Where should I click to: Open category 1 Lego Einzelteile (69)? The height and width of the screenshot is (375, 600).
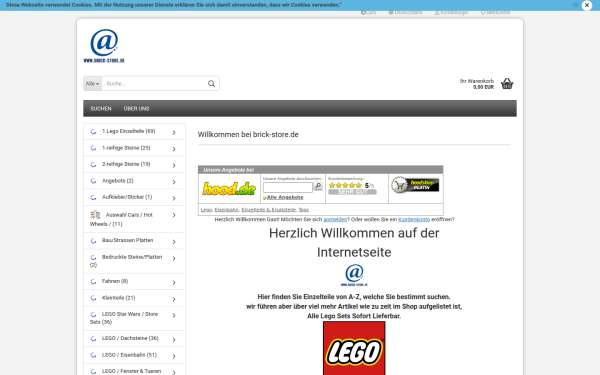click(129, 131)
